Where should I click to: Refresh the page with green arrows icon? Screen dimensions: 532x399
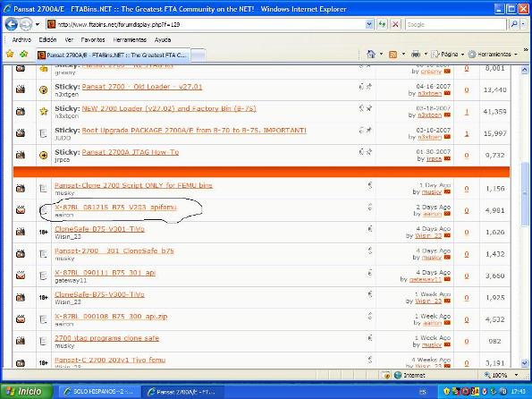383,24
